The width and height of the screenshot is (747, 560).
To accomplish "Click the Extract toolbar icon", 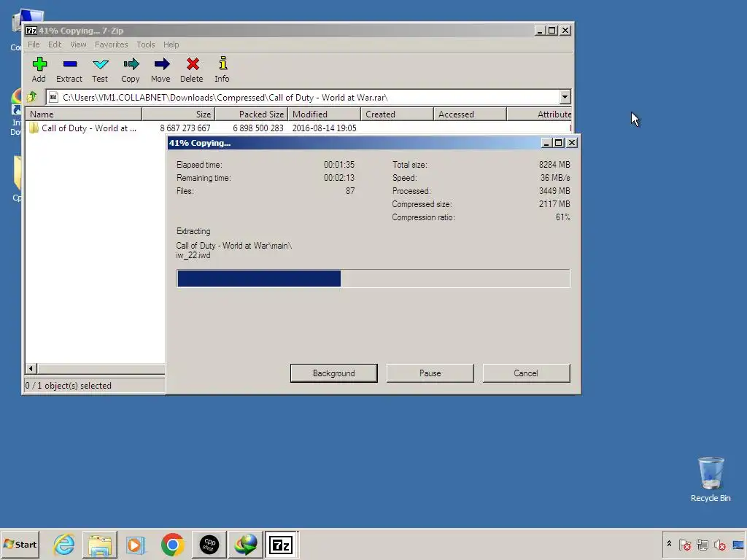I will (x=69, y=64).
